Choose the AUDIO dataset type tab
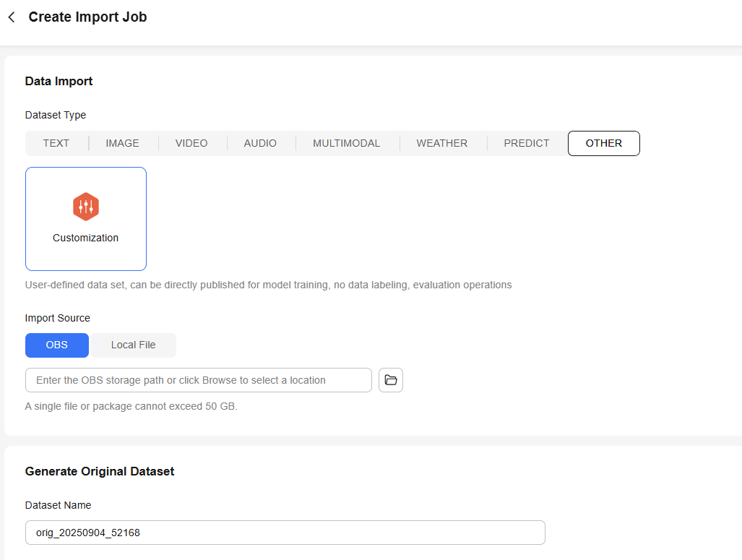742x560 pixels. point(260,143)
